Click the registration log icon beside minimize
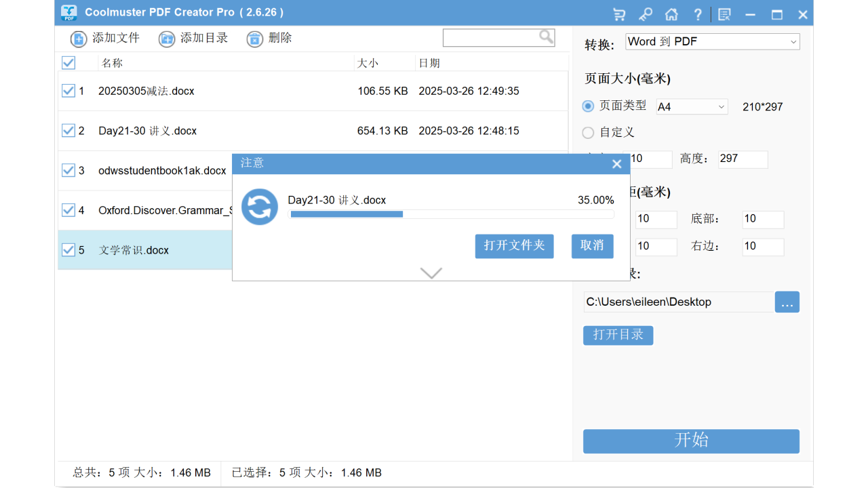The height and width of the screenshot is (488, 868). 724,14
